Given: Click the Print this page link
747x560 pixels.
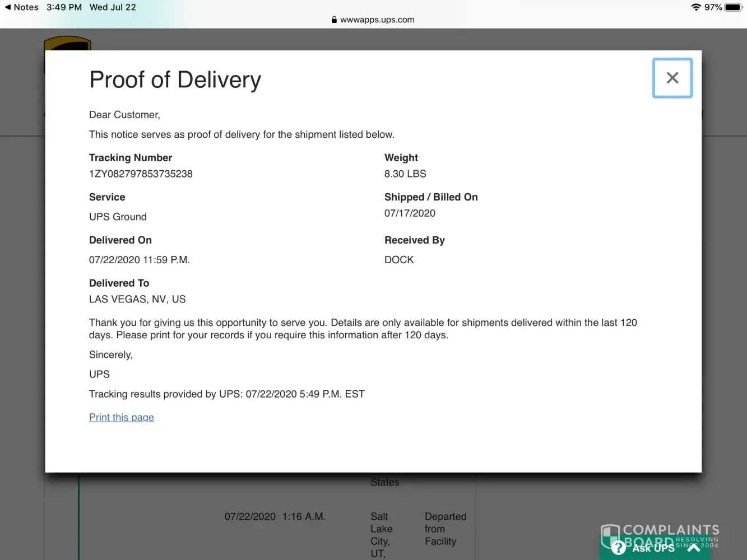Looking at the screenshot, I should click(122, 417).
